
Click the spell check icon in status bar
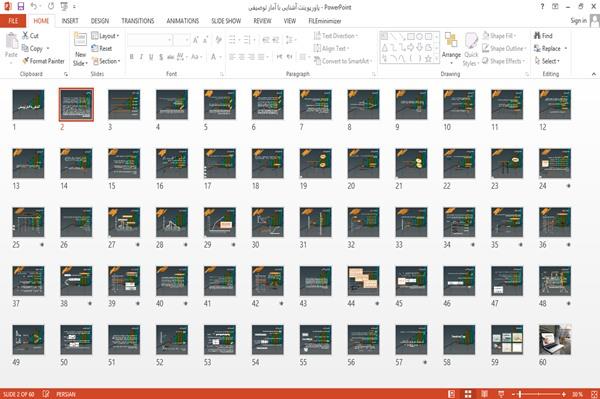[46, 394]
